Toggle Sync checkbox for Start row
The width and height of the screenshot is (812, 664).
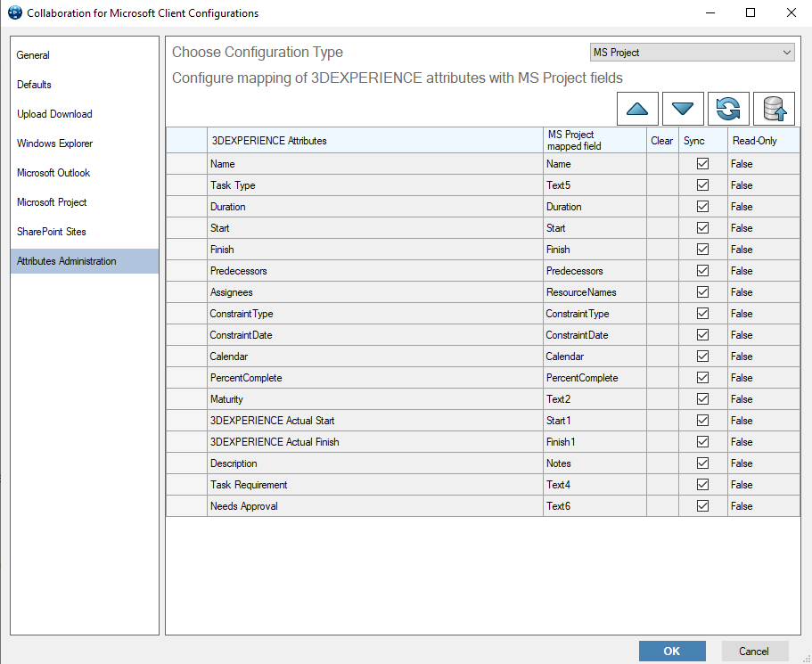coord(702,228)
